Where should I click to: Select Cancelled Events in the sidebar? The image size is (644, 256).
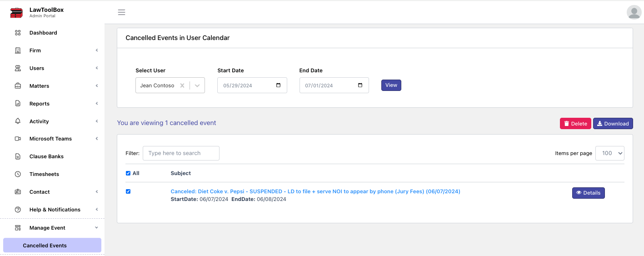tap(52, 246)
